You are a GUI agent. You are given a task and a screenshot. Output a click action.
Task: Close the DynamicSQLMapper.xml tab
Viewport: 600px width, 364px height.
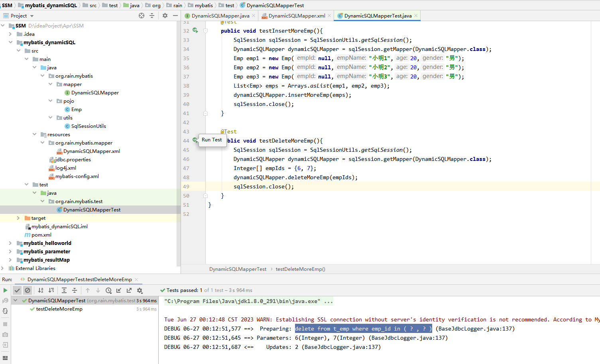[x=329, y=16]
